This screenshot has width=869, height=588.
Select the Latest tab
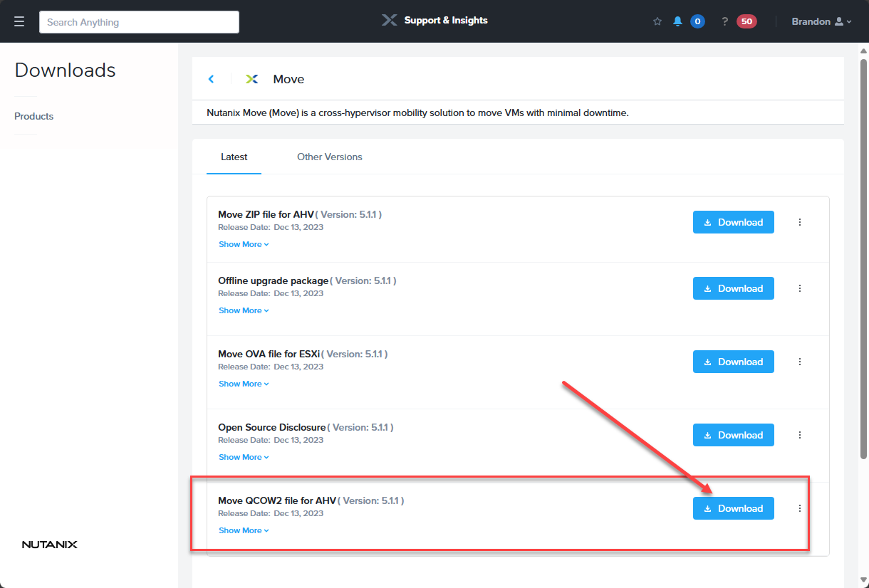click(x=234, y=157)
